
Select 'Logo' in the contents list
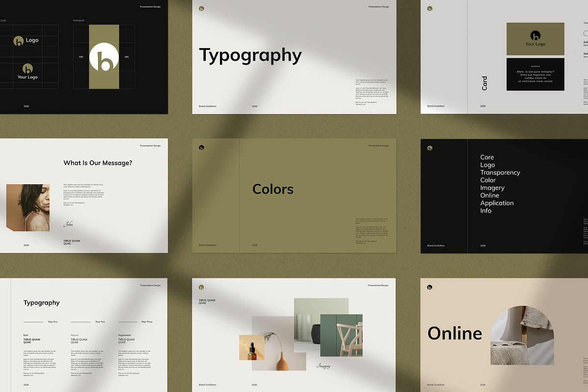point(488,165)
